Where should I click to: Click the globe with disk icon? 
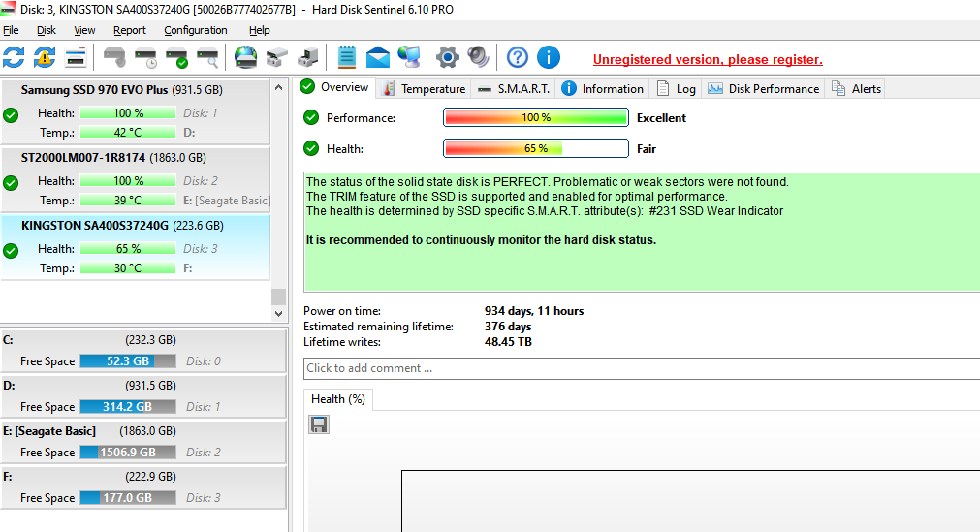(245, 57)
